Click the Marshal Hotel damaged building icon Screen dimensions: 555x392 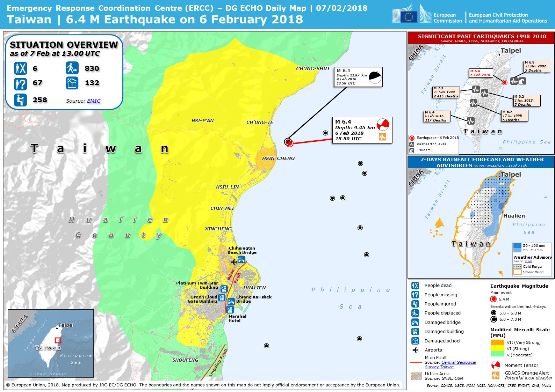tap(230, 310)
